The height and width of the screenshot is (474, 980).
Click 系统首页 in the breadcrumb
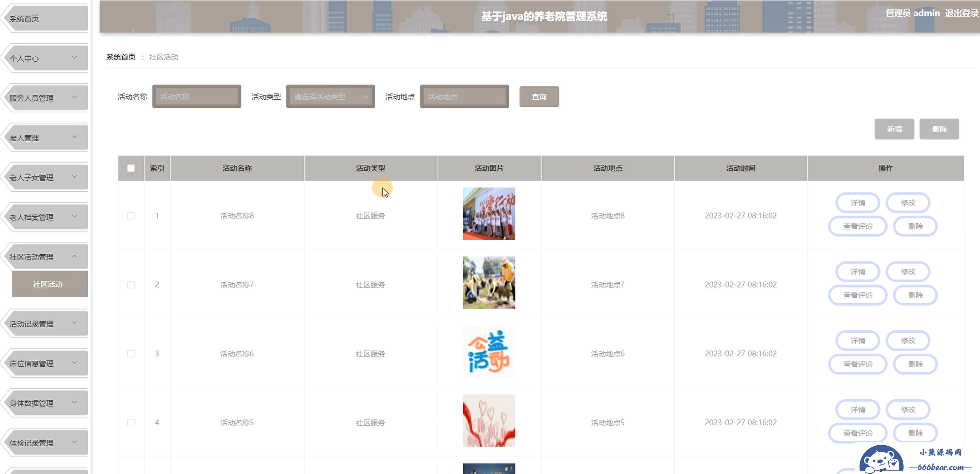120,57
